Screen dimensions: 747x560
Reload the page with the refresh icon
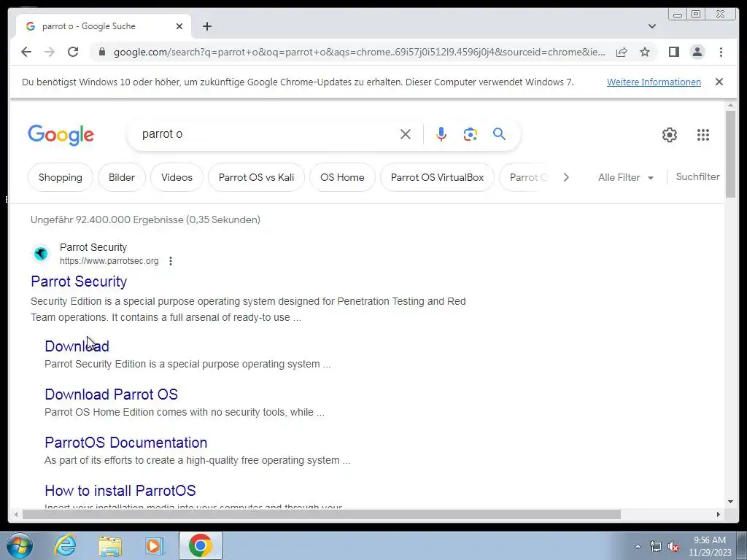(x=73, y=52)
